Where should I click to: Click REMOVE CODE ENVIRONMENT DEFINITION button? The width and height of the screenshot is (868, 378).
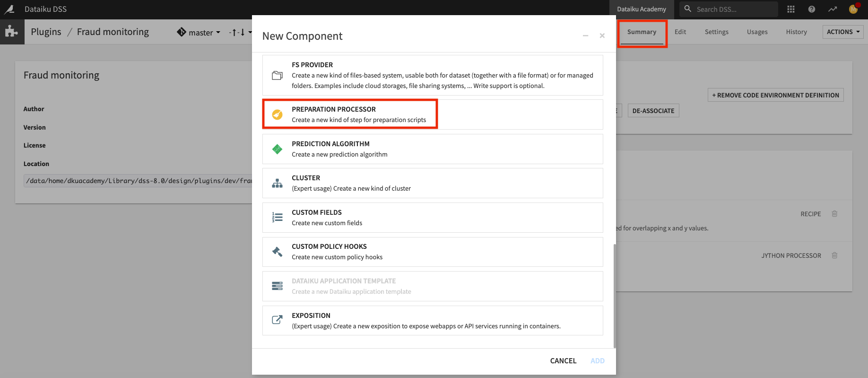click(x=775, y=95)
